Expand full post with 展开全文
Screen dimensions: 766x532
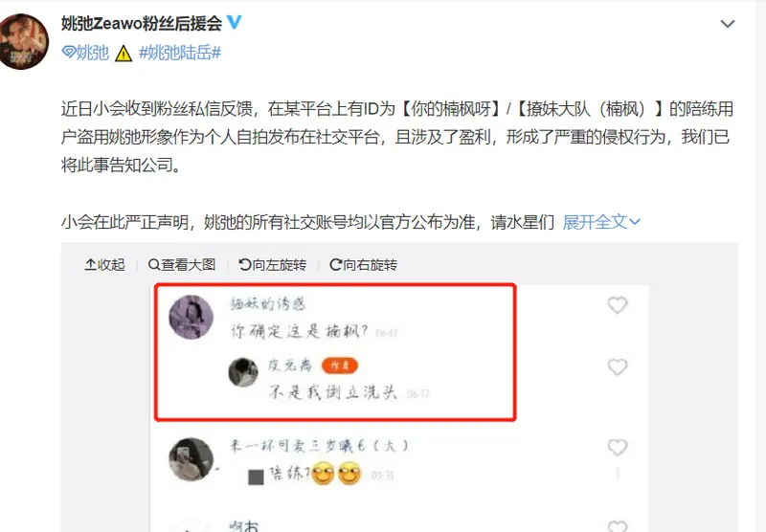[601, 222]
